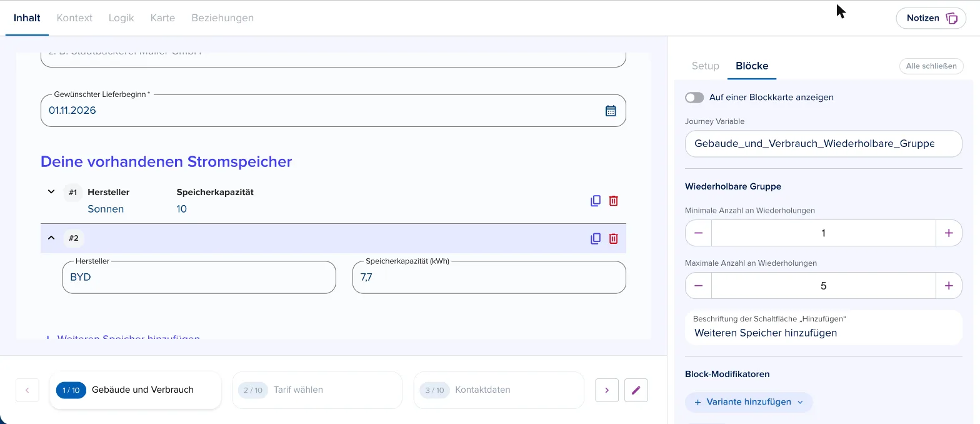Click the 'Deine vorhandenen Stromspeicher' heading
This screenshot has height=424, width=980.
pyautogui.click(x=166, y=161)
